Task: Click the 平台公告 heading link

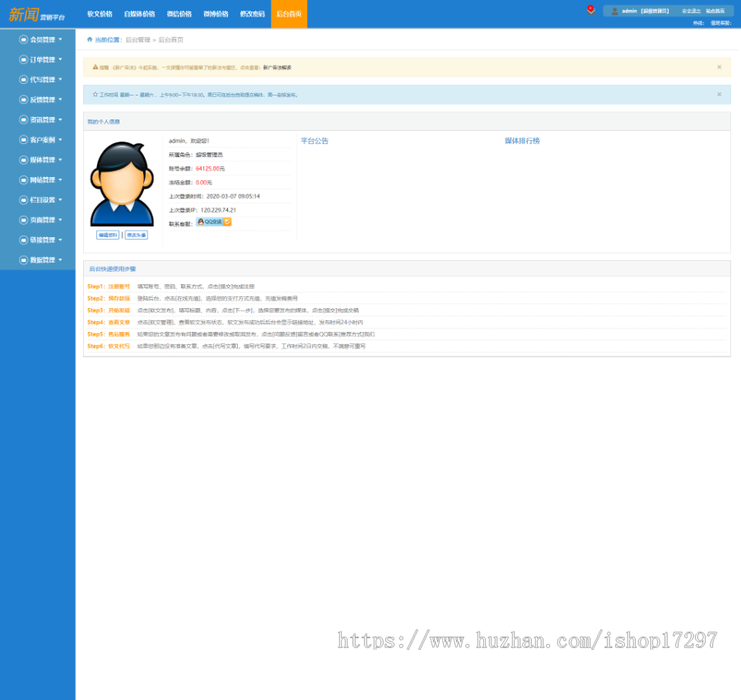Action: [x=315, y=141]
